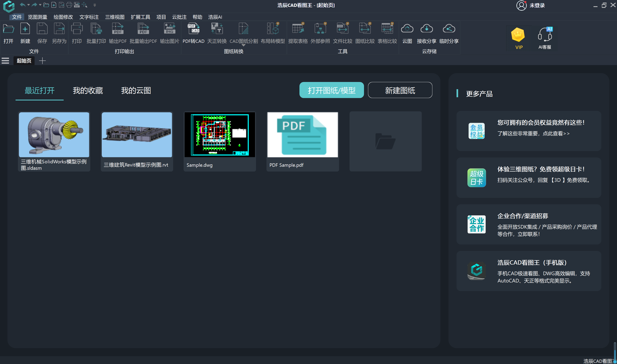The image size is (617, 364).
Task: Click the small open-folder icon in the title bar
Action: coord(46,5)
